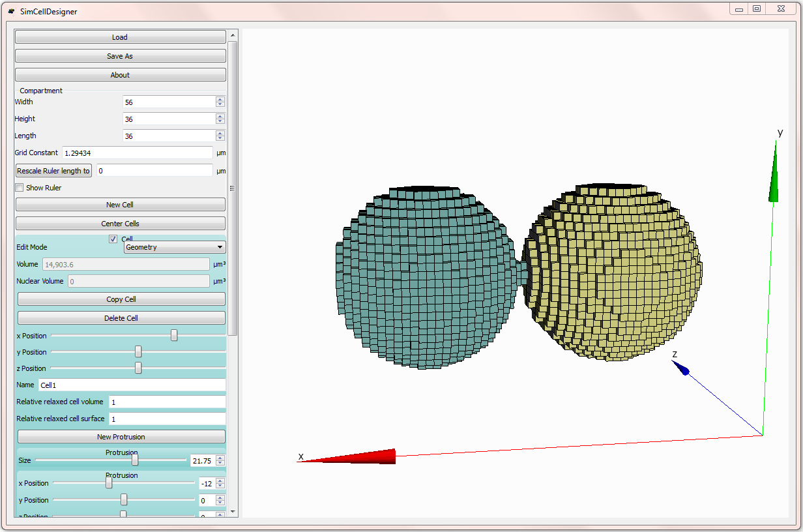Image resolution: width=803 pixels, height=532 pixels.
Task: Minimize the SimCellDesigner window
Action: 738,8
